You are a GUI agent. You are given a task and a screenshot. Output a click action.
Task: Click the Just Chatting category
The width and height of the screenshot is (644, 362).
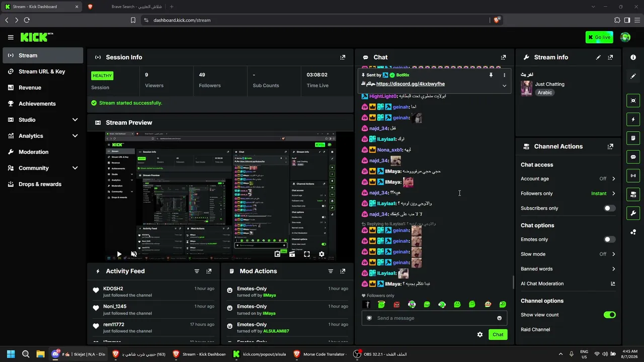549,84
